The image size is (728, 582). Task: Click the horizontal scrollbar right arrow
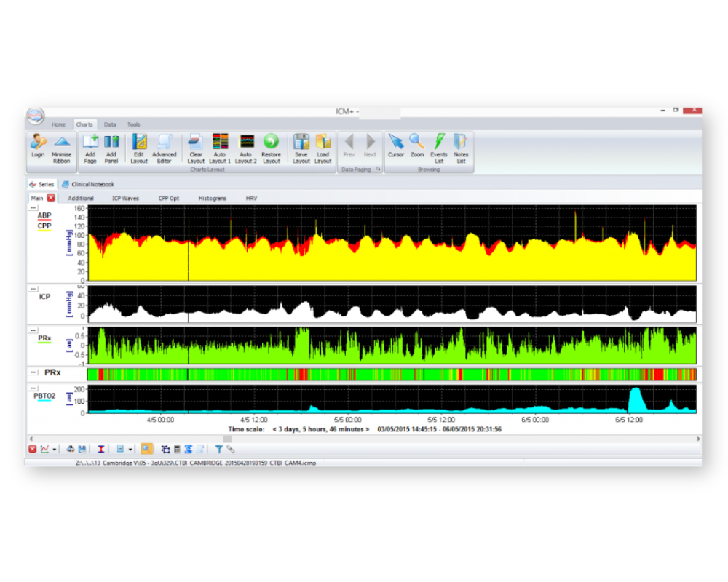tap(698, 439)
